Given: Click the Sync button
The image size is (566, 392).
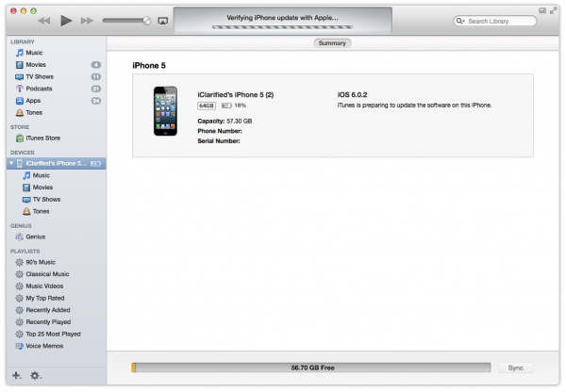Looking at the screenshot, I should [515, 367].
